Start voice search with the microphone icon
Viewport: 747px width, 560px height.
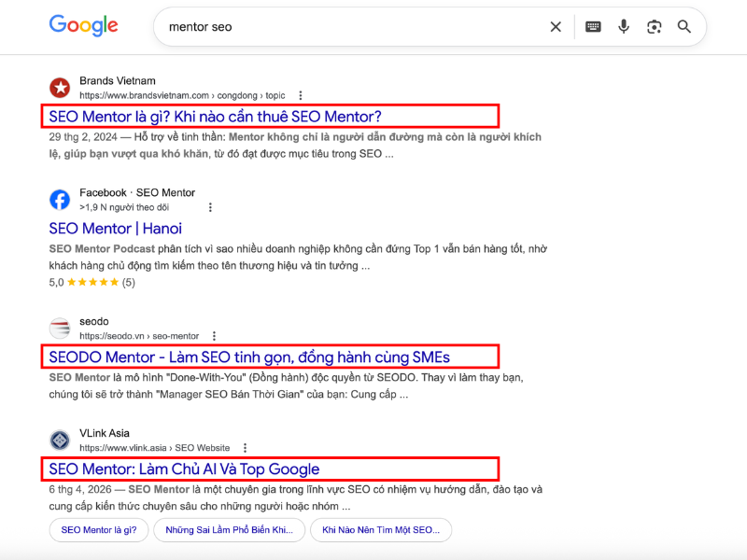click(624, 27)
